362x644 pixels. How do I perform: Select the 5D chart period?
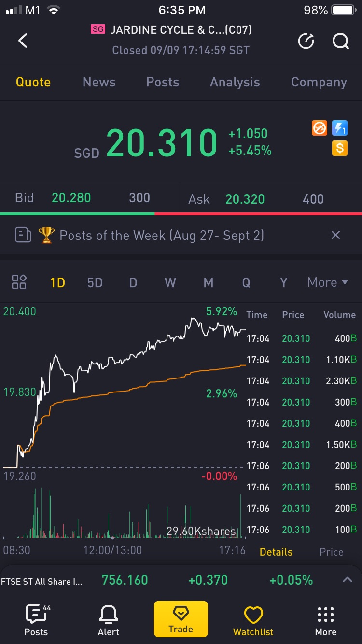click(95, 282)
